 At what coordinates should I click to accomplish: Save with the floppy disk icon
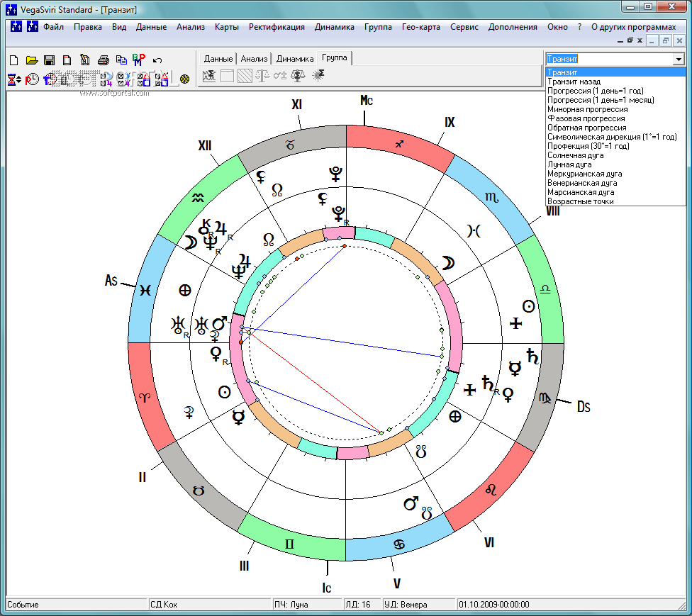50,60
